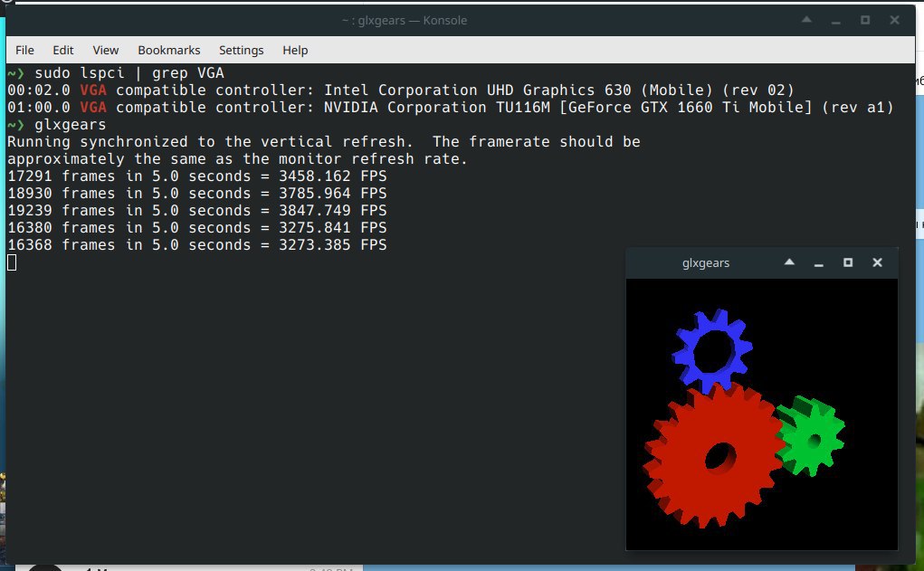The height and width of the screenshot is (571, 924).
Task: Open the File menu in Konsole
Action: (24, 50)
